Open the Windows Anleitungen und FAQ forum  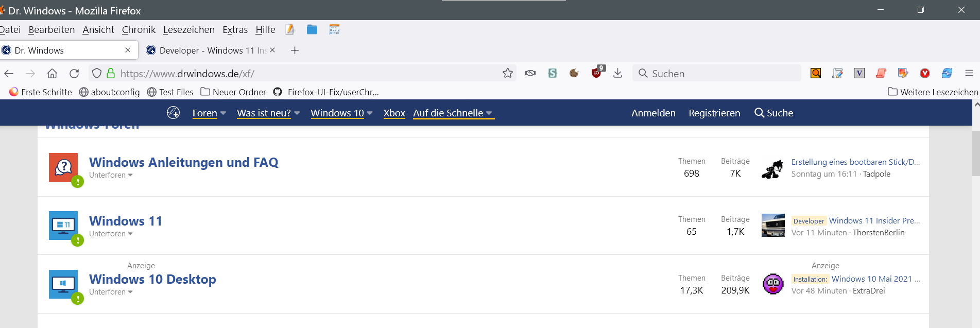click(184, 162)
